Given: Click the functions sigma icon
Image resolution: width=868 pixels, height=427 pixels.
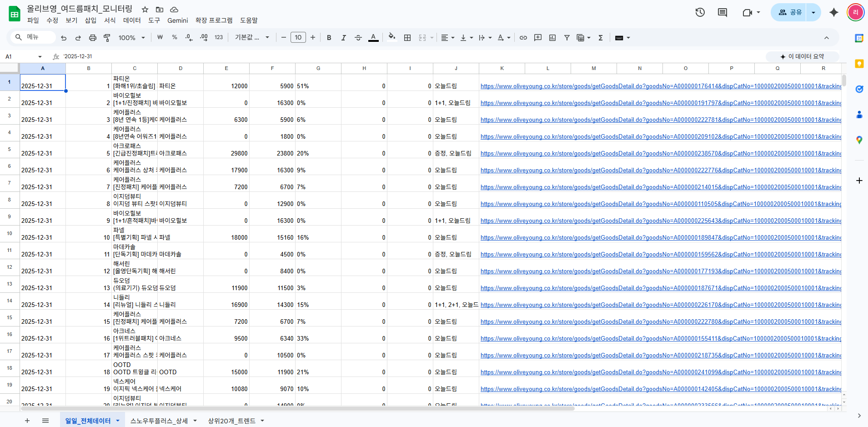Looking at the screenshot, I should (x=601, y=38).
